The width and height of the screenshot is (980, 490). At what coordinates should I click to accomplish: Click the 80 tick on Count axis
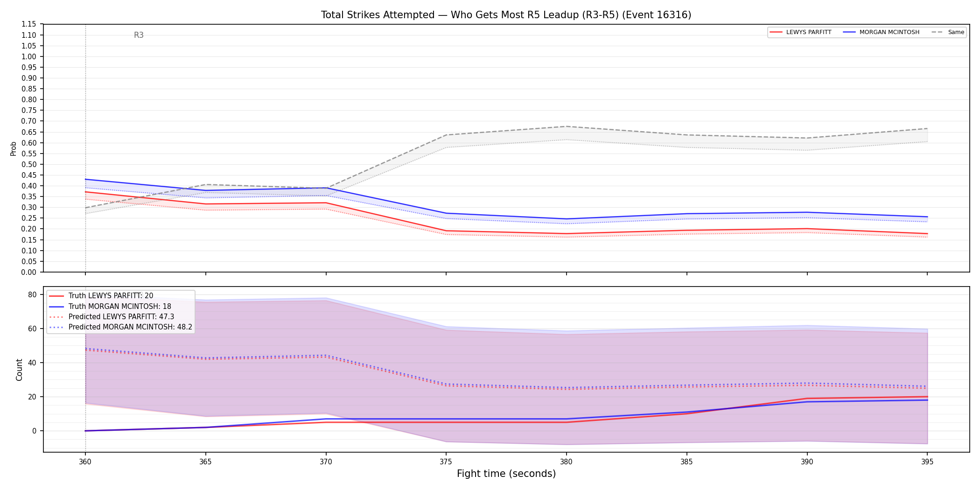click(x=32, y=294)
